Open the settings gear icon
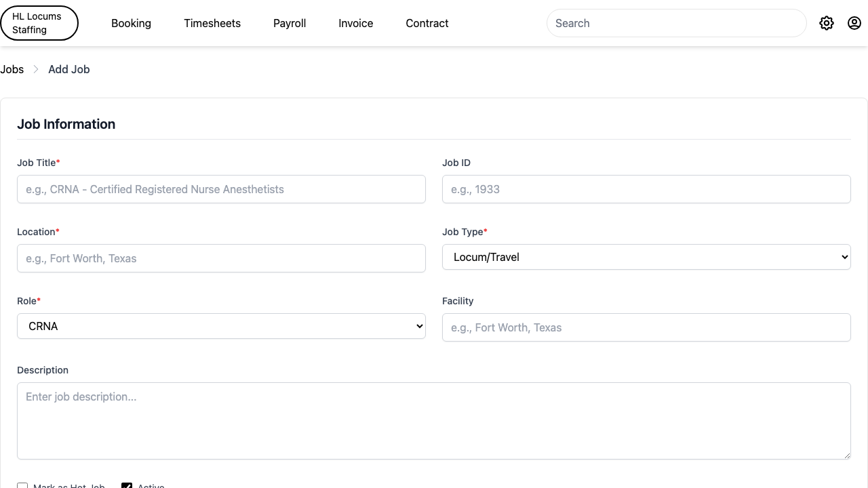The width and height of the screenshot is (868, 488). (826, 23)
